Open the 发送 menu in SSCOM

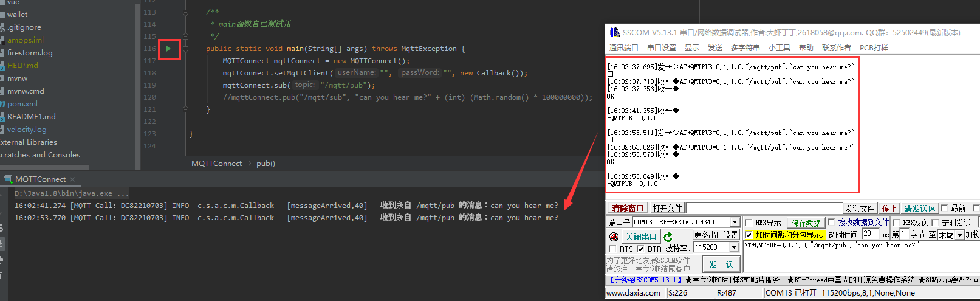(715, 48)
